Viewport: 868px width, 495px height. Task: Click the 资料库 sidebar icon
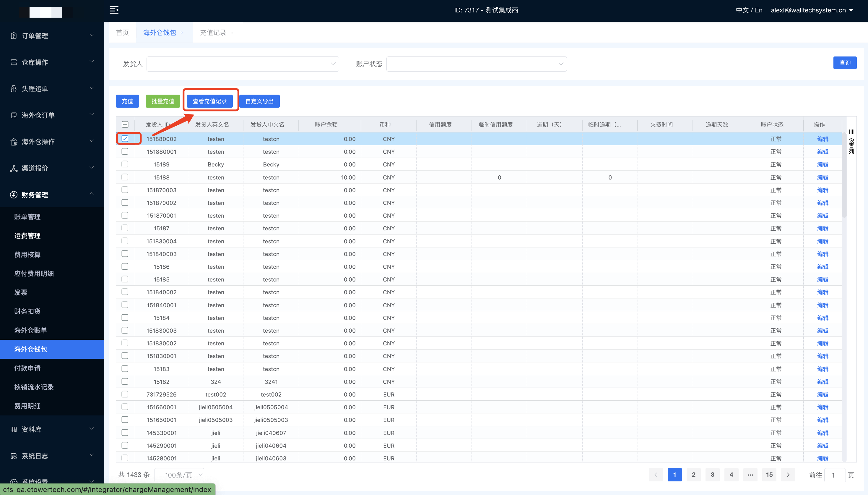(x=14, y=429)
